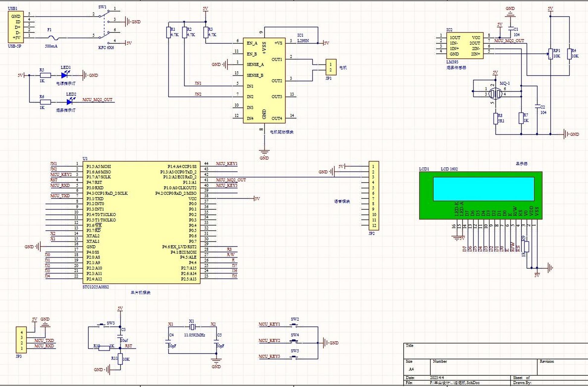The image size is (588, 387).
Task: Click the IN2 net label at L298N
Action: point(198,94)
